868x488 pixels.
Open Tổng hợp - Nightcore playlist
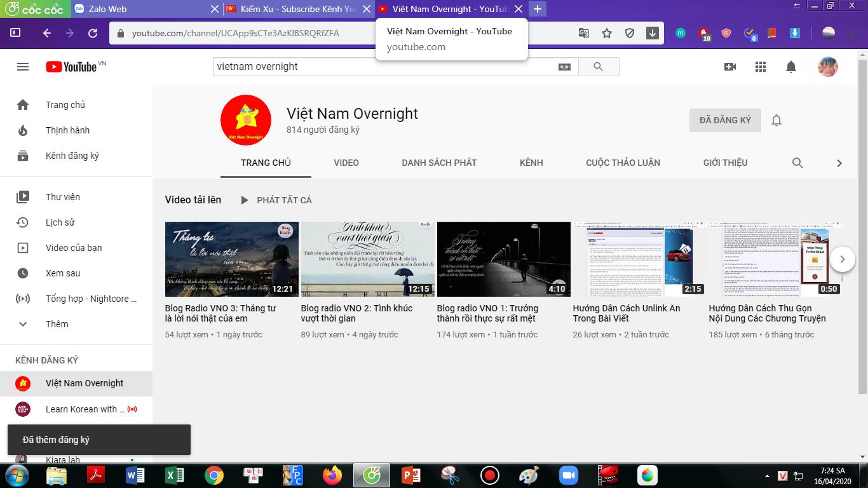pyautogui.click(x=76, y=299)
